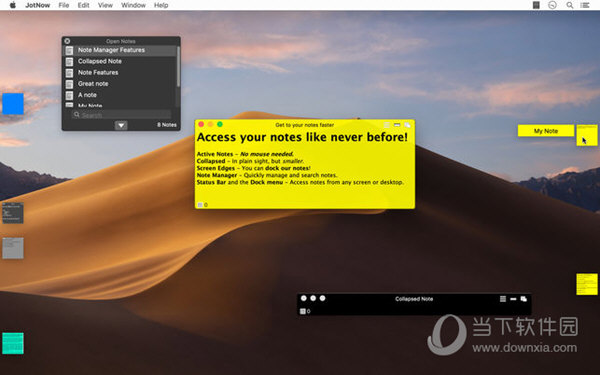Open the blue docked note thumbnail
This screenshot has width=600, height=375.
[13, 104]
